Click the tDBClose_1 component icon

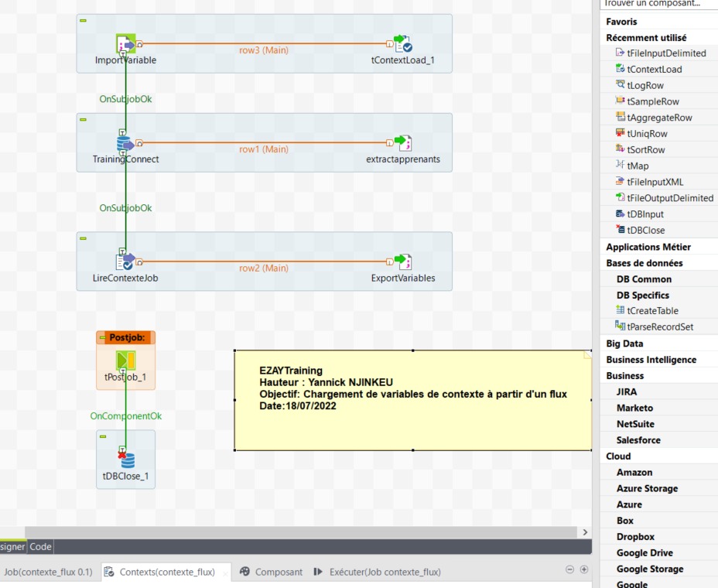tap(126, 460)
